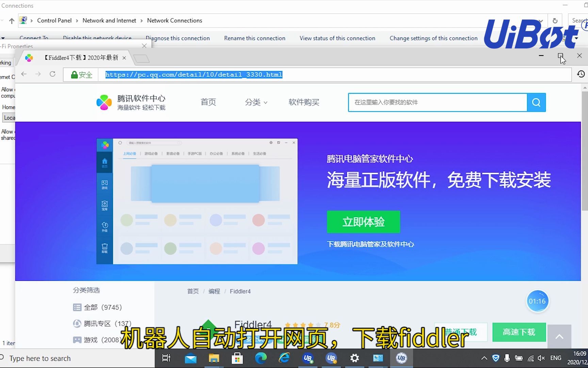Open browser history clock icon
The width and height of the screenshot is (588, 368).
581,74
